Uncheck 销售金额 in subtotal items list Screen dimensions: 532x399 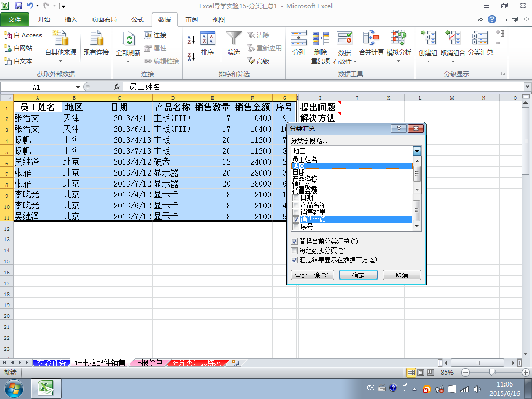pos(296,220)
